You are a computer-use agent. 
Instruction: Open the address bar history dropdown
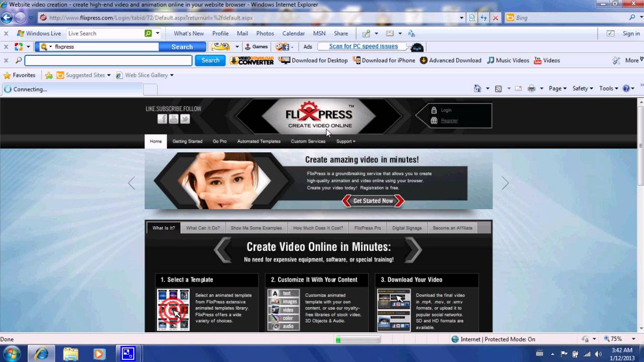coord(461,18)
